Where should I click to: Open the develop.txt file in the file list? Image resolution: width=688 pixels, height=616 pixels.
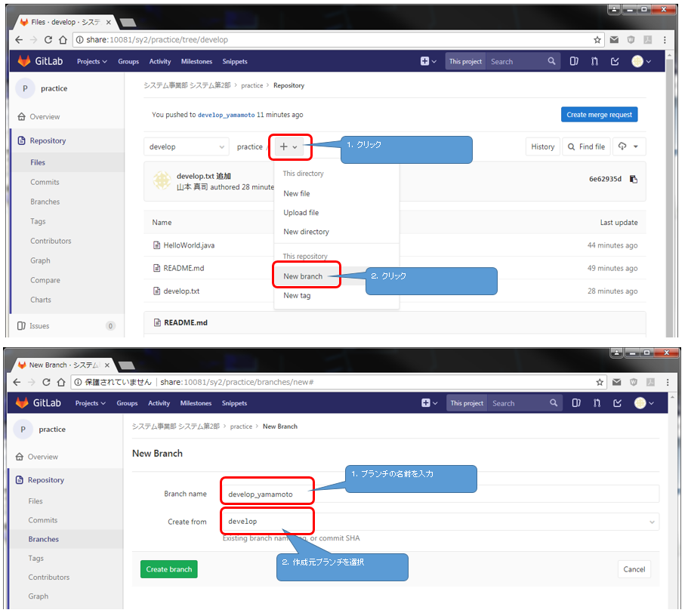click(181, 291)
